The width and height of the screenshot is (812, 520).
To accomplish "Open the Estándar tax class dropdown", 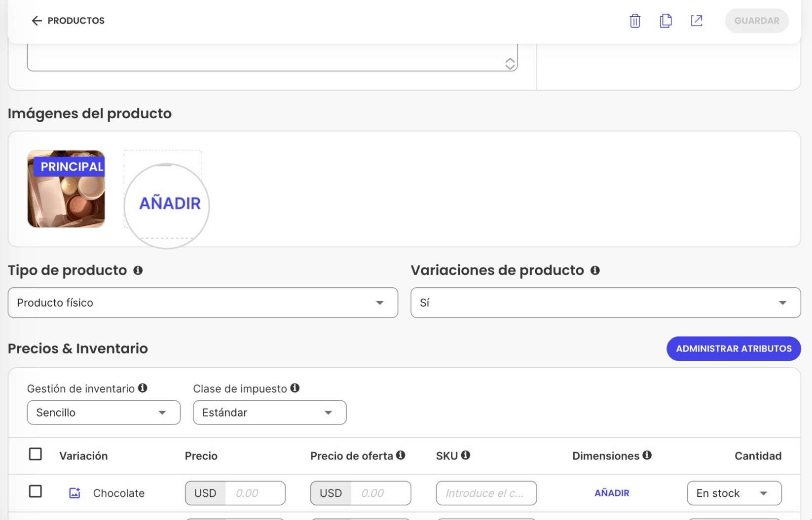I will [x=269, y=413].
